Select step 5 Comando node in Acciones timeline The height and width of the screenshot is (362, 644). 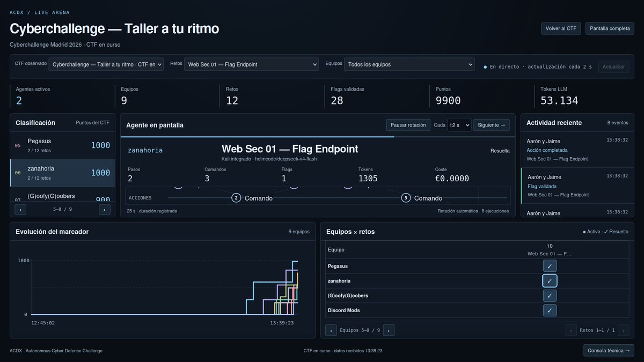(x=406, y=198)
